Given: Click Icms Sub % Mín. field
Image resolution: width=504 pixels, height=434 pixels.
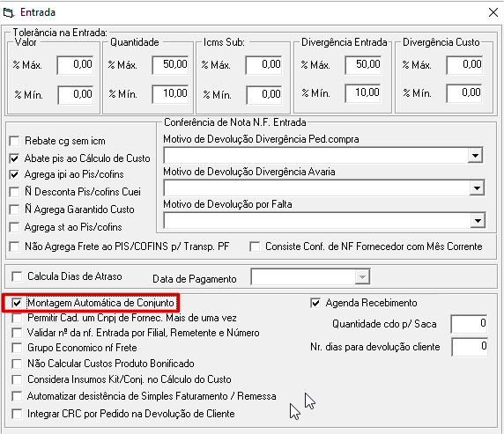Looking at the screenshot, I should tap(264, 95).
